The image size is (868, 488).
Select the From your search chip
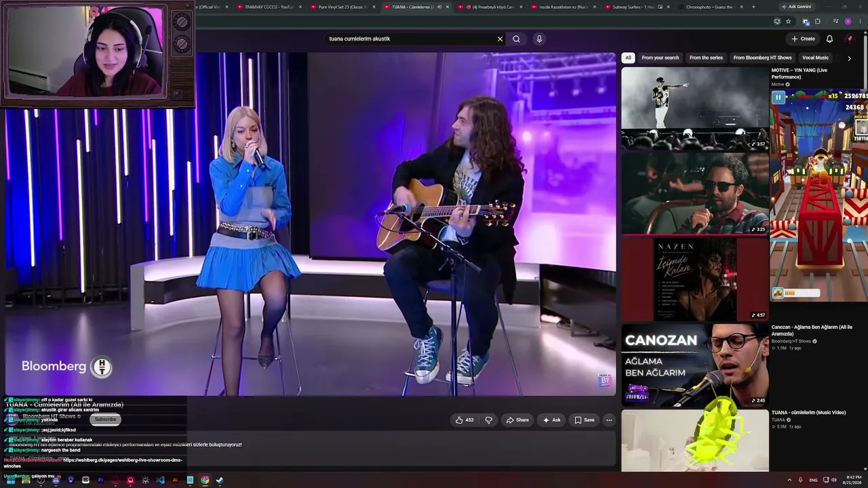click(x=660, y=58)
